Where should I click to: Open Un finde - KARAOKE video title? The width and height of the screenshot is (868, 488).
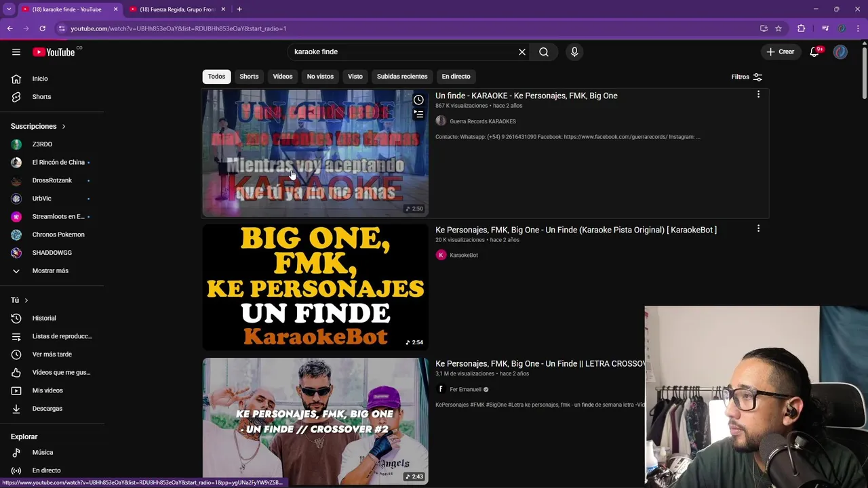coord(526,96)
